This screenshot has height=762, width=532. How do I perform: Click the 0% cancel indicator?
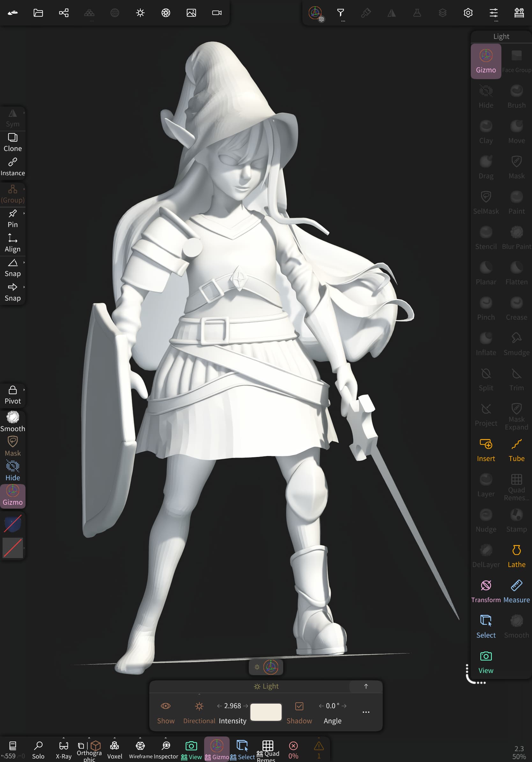tap(293, 750)
